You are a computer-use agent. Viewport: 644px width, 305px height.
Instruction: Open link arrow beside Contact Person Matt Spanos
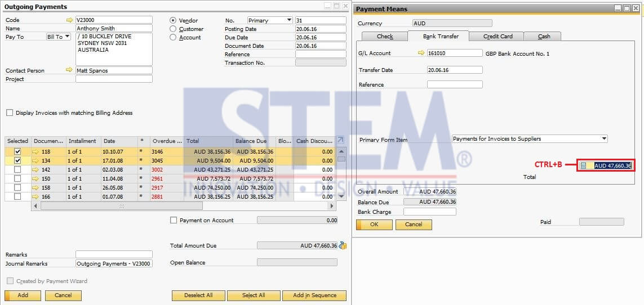point(69,70)
